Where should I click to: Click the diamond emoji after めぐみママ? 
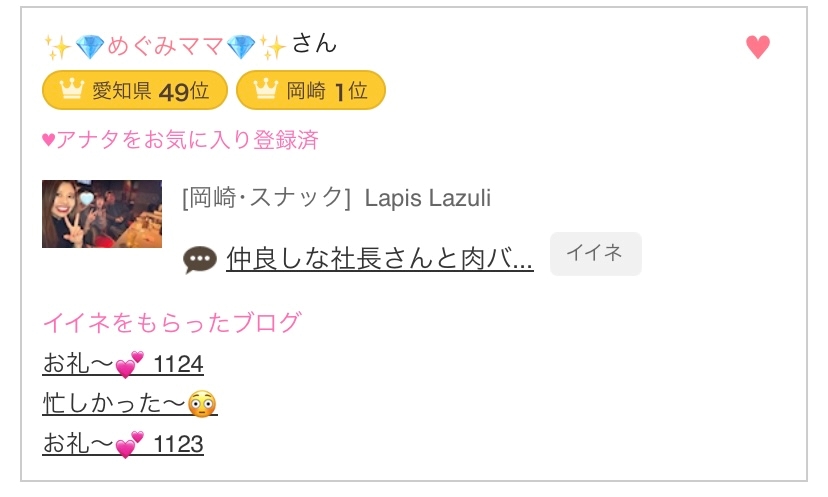[x=241, y=46]
